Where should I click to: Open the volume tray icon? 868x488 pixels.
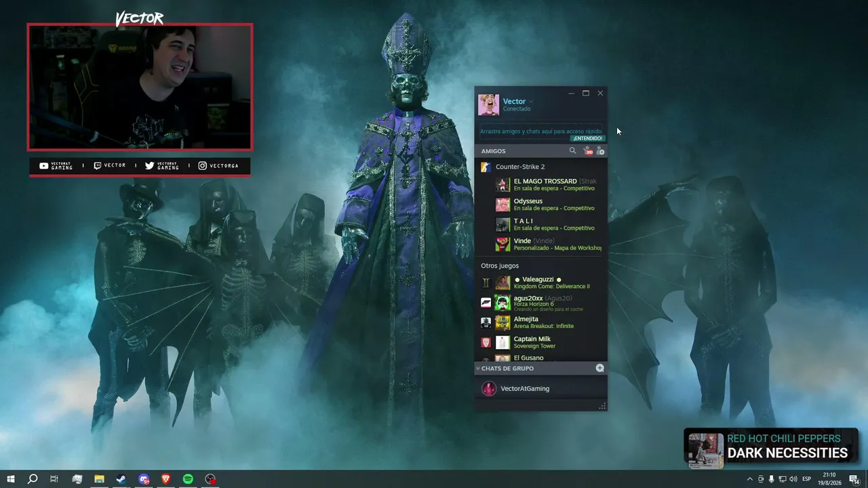pos(793,479)
